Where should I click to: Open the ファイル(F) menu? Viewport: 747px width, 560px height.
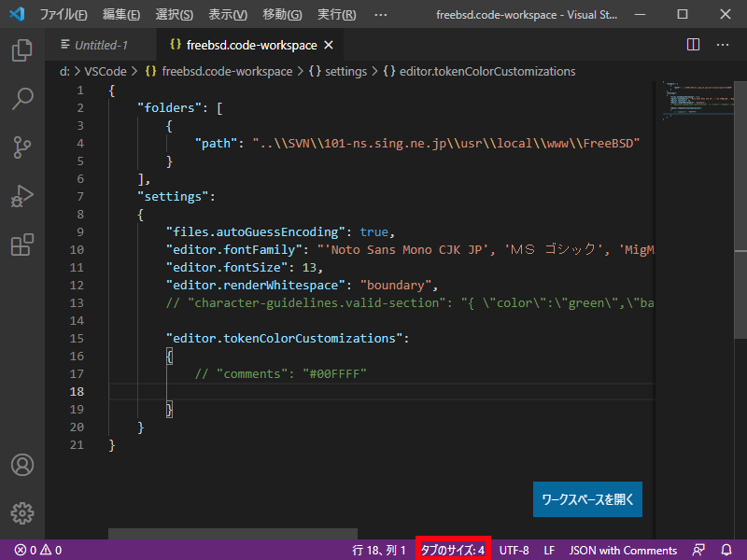tap(63, 15)
